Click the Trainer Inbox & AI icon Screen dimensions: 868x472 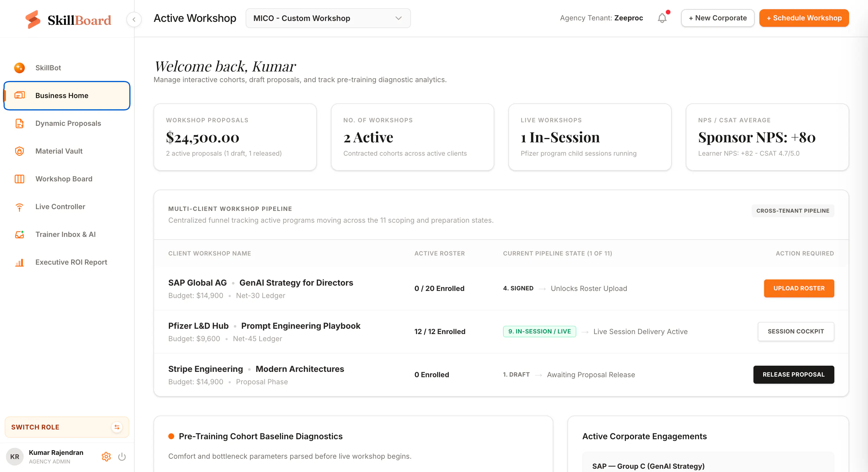coord(19,234)
